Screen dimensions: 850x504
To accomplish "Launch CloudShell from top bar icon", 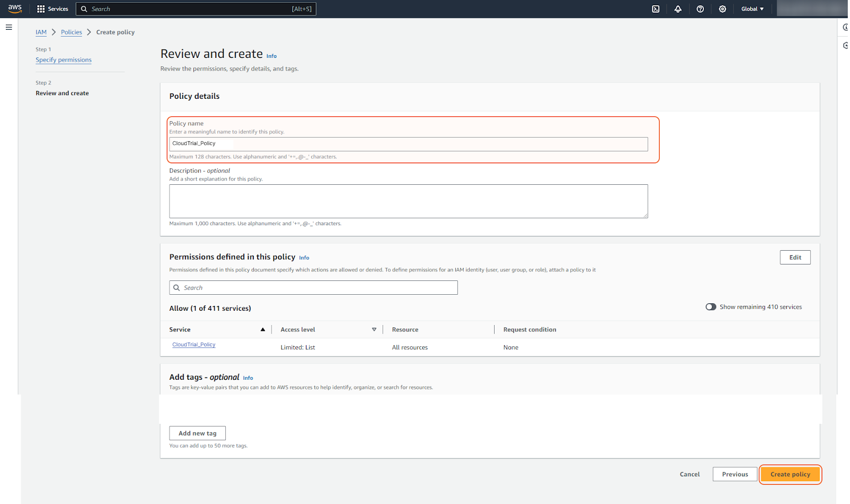I will click(x=656, y=9).
